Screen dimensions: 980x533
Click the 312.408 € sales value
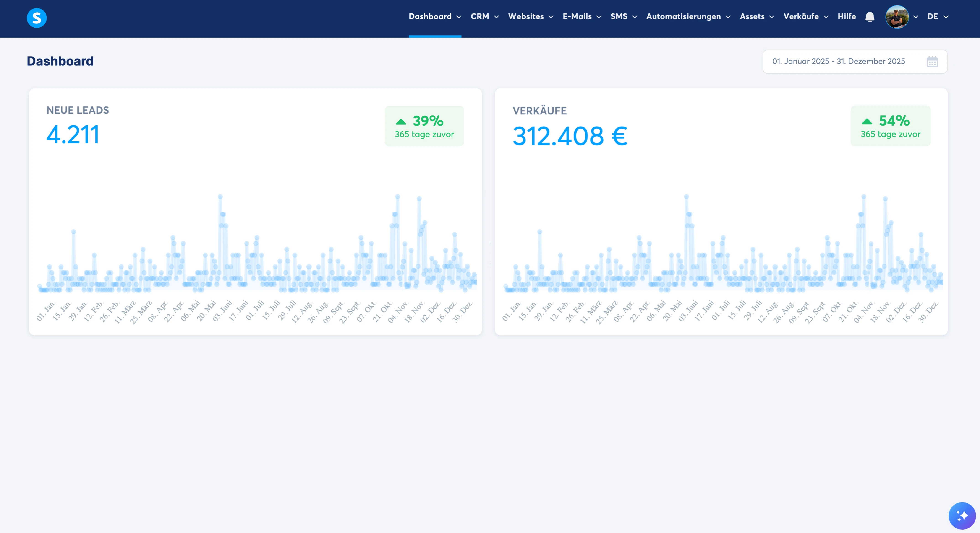[x=570, y=136]
